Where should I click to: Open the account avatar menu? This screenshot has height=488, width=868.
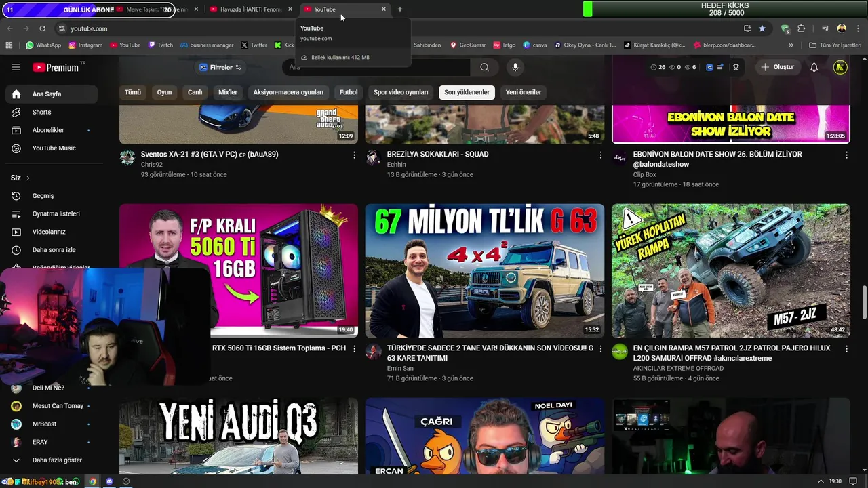tap(840, 67)
